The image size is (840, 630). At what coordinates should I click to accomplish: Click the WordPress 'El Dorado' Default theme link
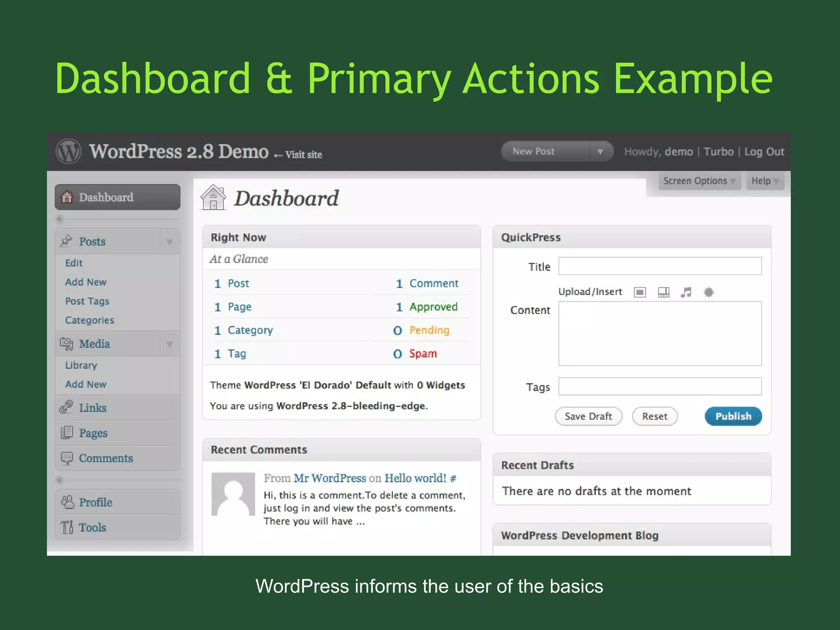(318, 385)
